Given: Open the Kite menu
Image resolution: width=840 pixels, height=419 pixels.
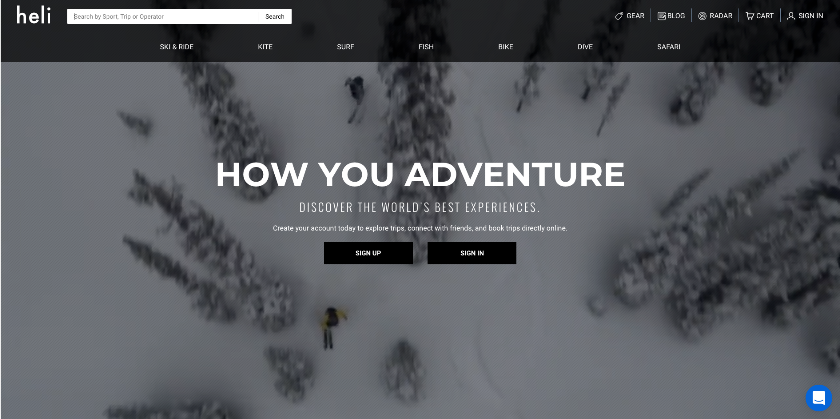Looking at the screenshot, I should 265,47.
